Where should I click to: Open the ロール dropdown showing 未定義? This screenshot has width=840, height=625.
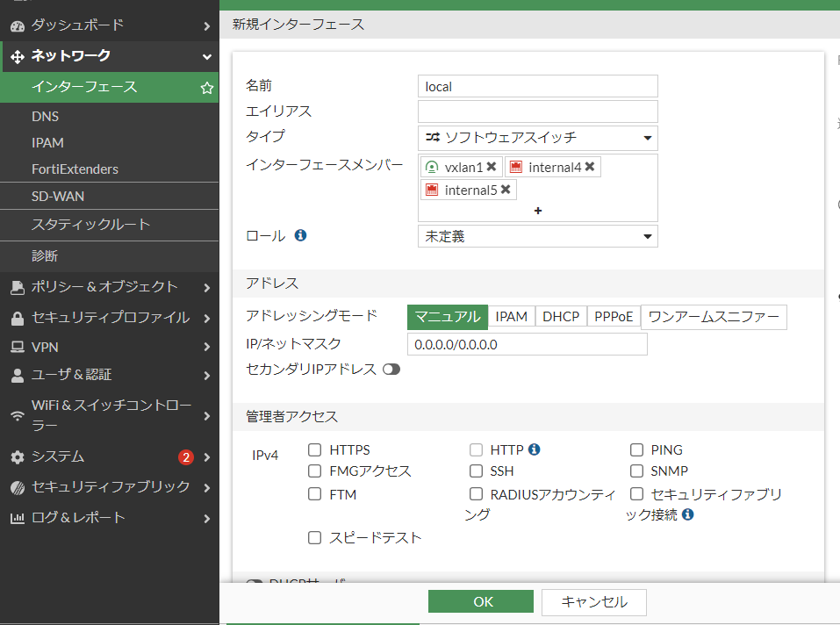(x=537, y=235)
